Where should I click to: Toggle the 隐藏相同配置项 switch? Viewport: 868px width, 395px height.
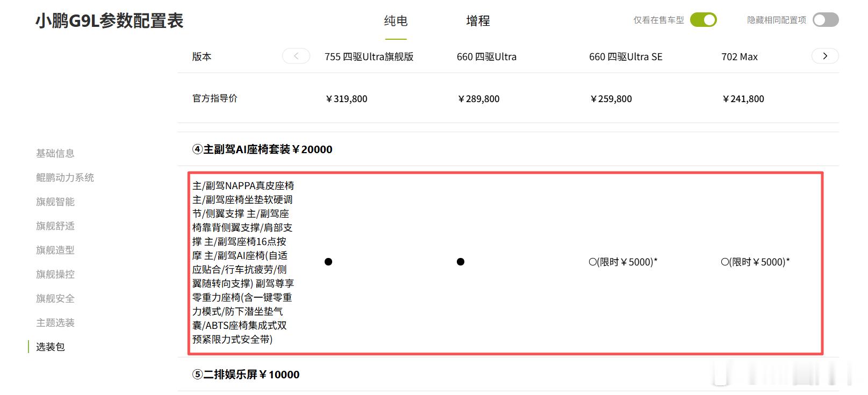[x=826, y=20]
